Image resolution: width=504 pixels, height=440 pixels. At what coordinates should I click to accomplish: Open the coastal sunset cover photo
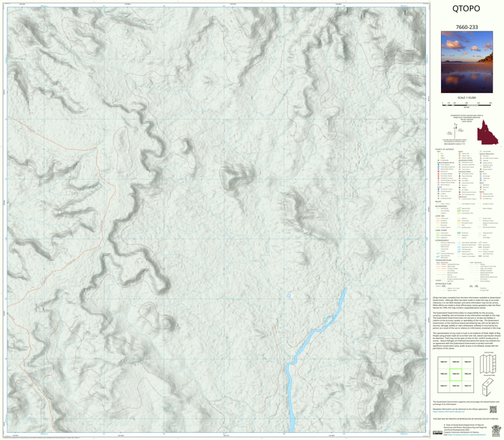point(467,62)
